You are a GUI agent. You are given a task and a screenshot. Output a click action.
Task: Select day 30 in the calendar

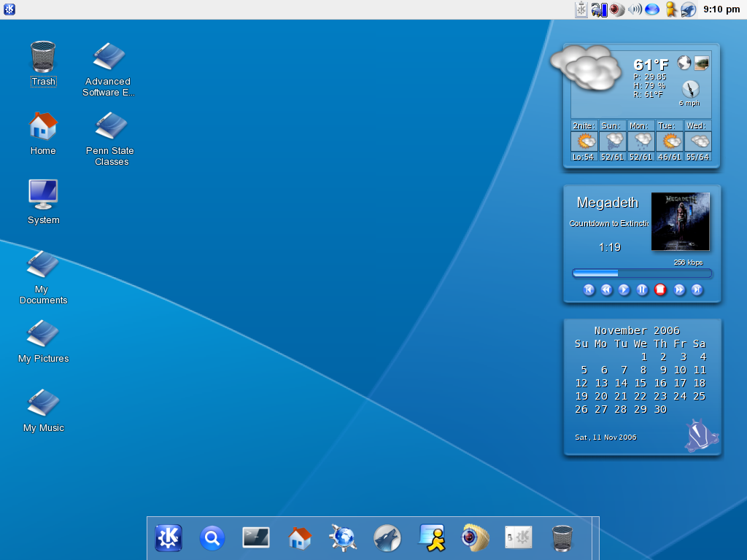point(659,410)
